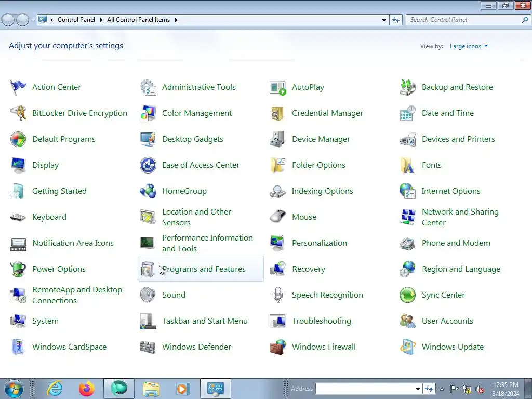Screen dimensions: 532x399
Task: Open the Display monitor icon
Action: tap(18, 165)
